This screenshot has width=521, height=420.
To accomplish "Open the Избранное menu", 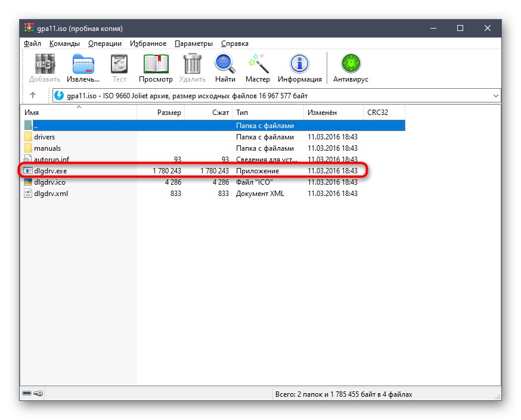I will click(148, 43).
